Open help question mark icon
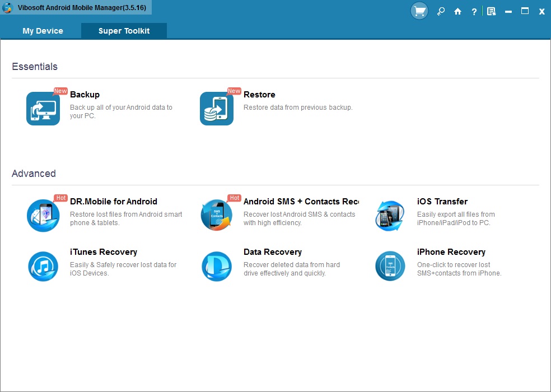 474,12
